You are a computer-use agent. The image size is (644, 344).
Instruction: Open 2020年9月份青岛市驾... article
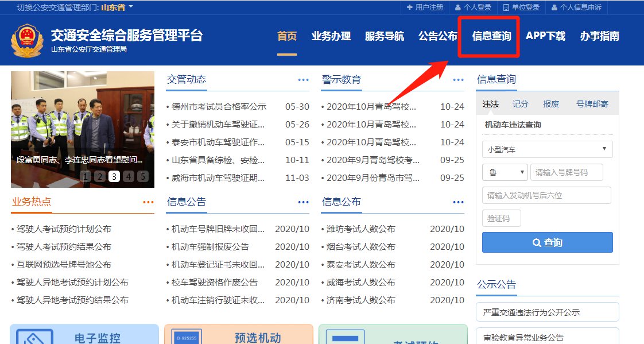point(373,178)
